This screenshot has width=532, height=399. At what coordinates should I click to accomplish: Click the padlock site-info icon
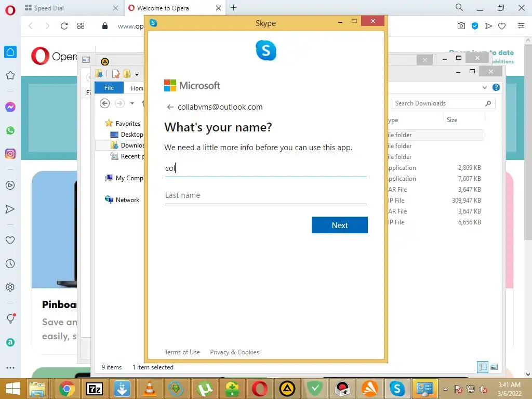coord(105,26)
